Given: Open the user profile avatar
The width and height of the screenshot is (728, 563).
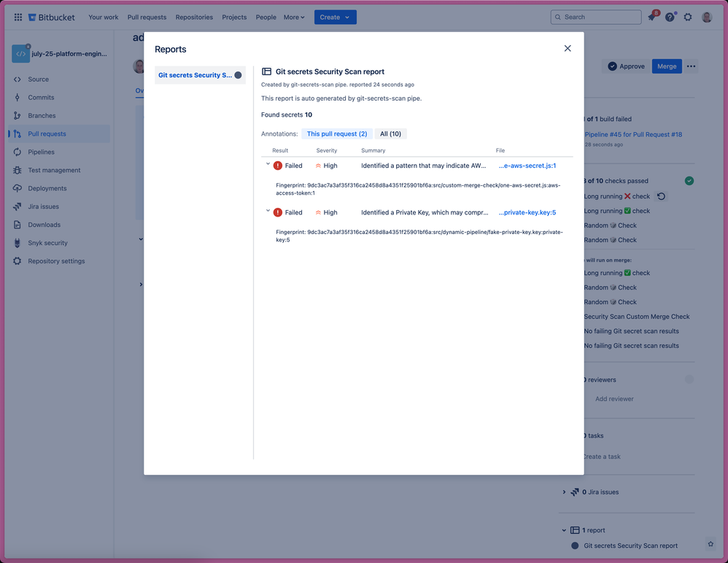Looking at the screenshot, I should click(x=707, y=18).
